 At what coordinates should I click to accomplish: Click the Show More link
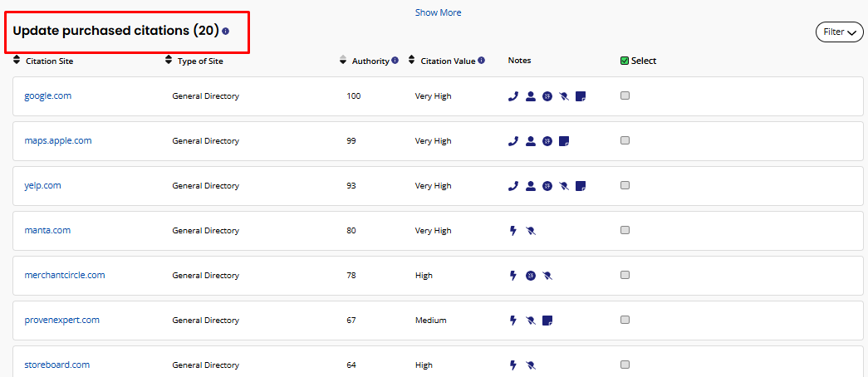tap(438, 12)
